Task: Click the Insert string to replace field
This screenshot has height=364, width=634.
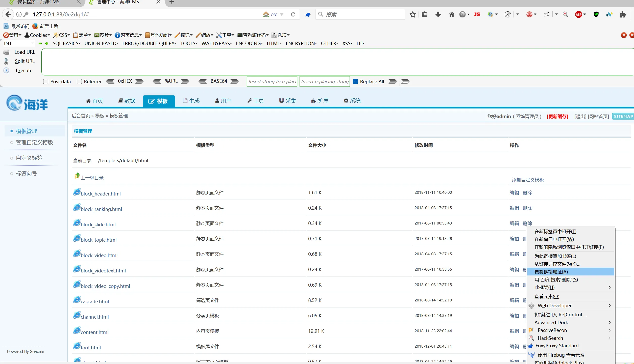Action: tap(272, 81)
